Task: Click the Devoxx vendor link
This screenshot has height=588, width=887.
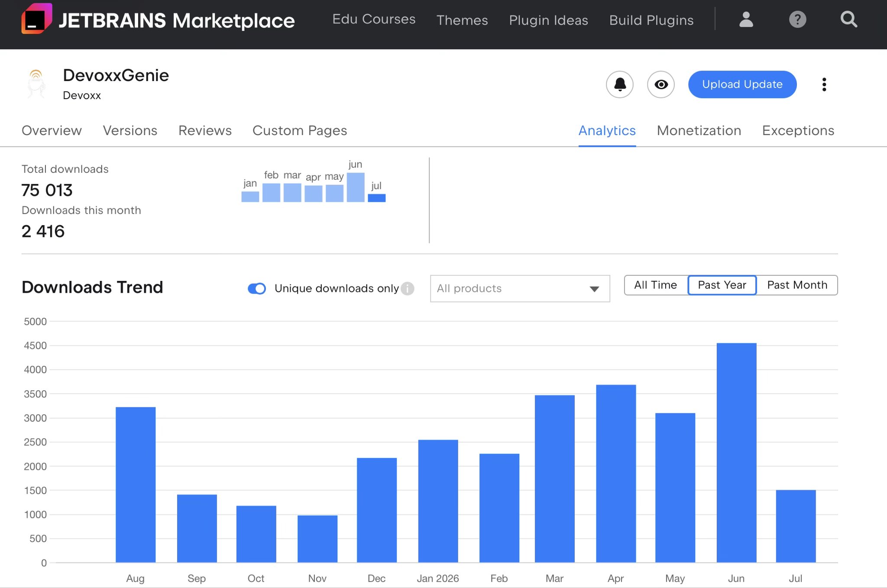Action: (x=82, y=95)
